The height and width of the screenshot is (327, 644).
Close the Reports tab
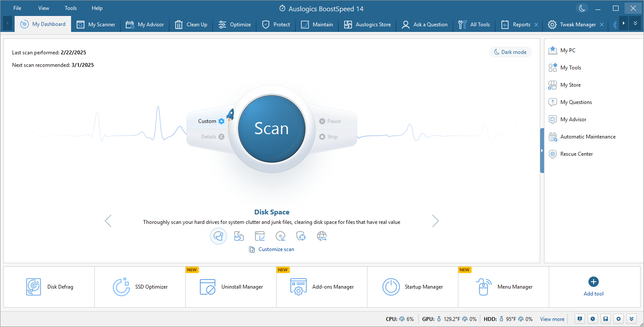(x=536, y=25)
